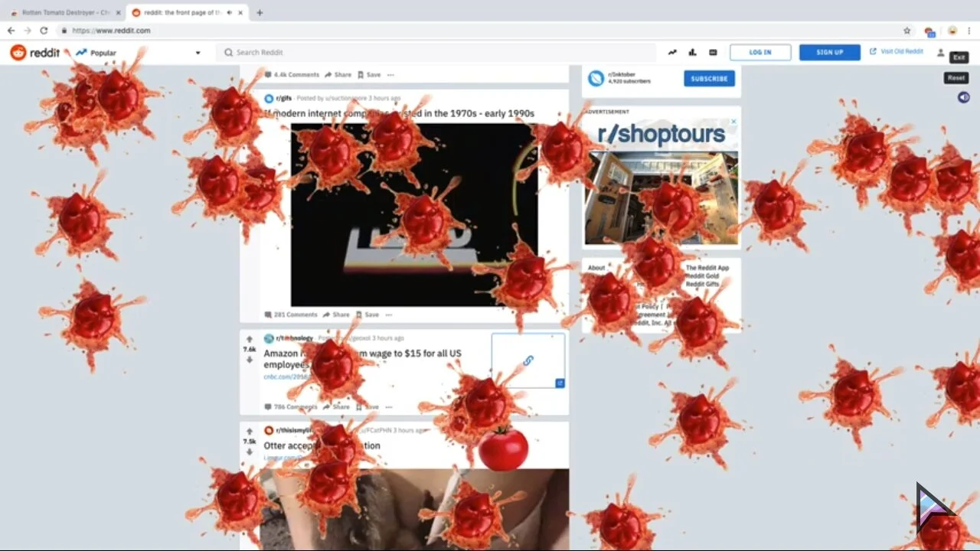Open the Rotten Tomato Destroyer extension icon
The width and height of the screenshot is (980, 551).
[929, 31]
